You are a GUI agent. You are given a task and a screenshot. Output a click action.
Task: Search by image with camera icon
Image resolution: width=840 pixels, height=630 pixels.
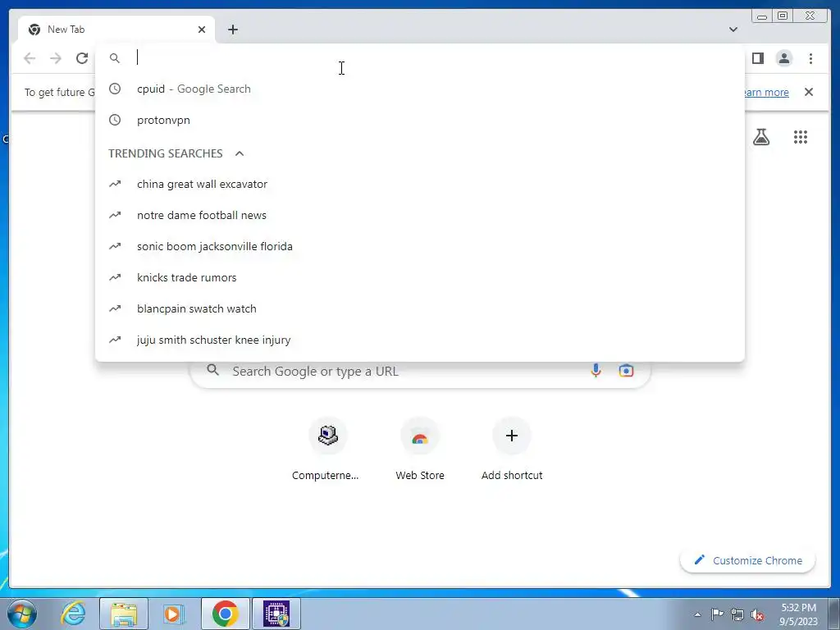click(626, 370)
